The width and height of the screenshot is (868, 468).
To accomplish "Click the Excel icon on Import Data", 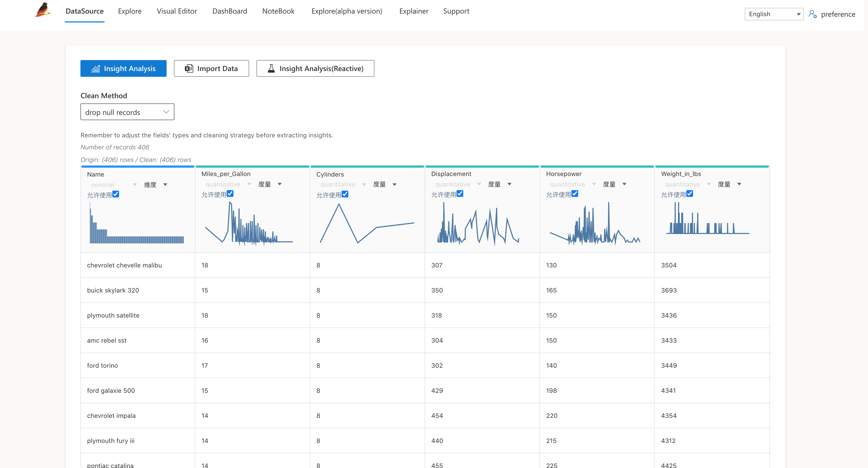I will point(189,69).
